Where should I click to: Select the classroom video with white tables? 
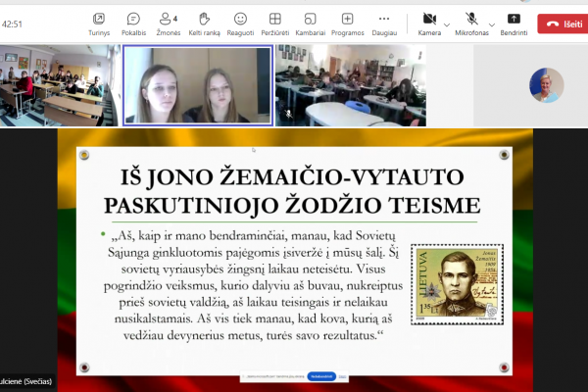[351, 85]
